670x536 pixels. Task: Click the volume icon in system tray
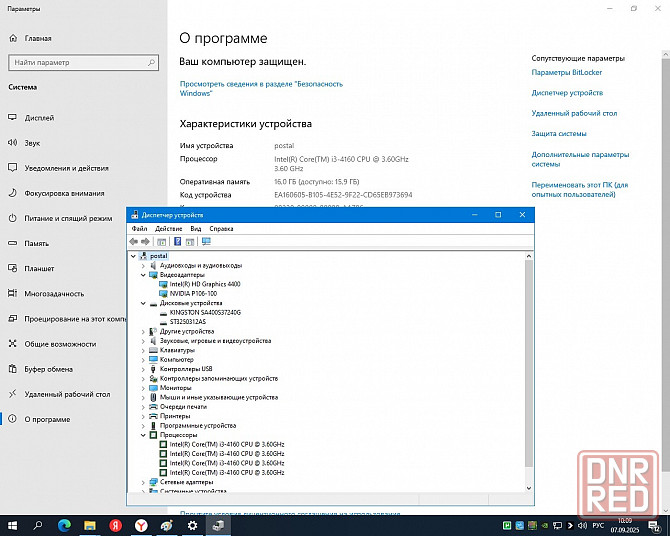[x=582, y=525]
